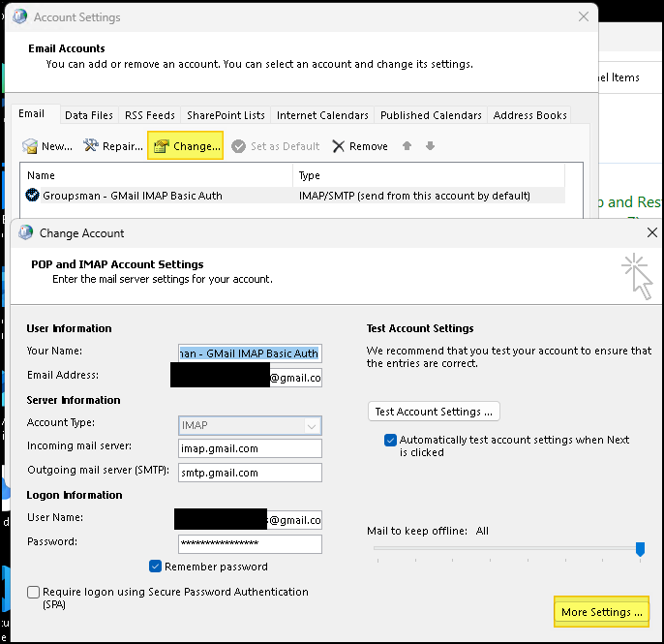Click the Set as Default label text
Viewport: 664px width, 644px height.
(x=285, y=146)
